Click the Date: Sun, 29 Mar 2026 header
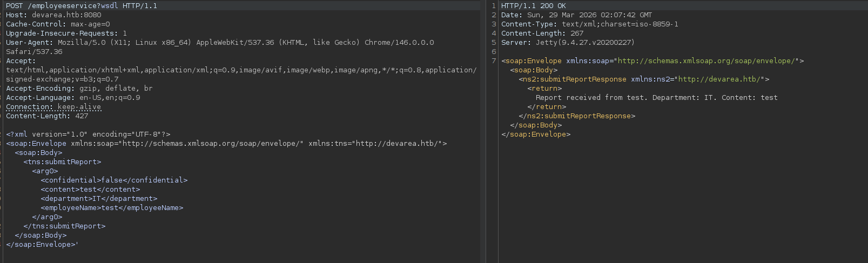 [576, 15]
